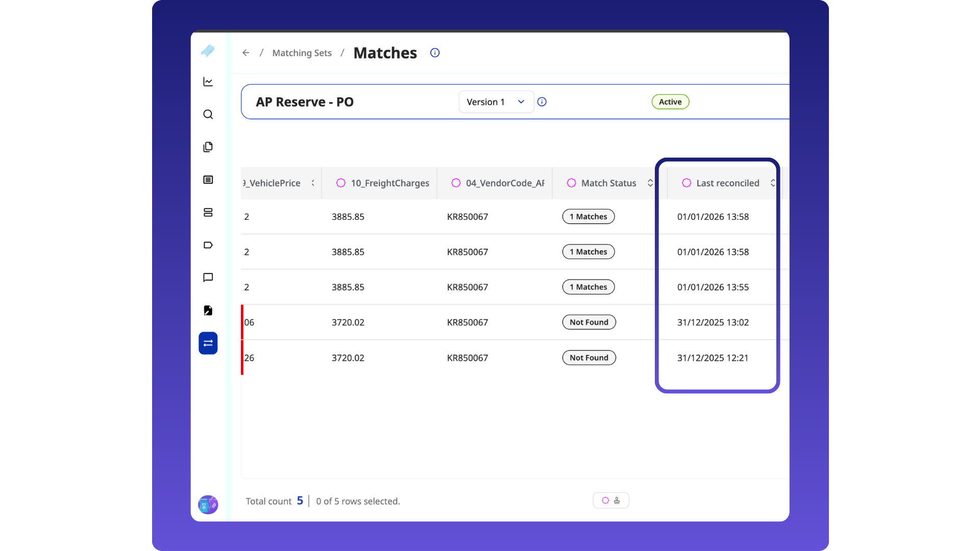Click the documents copy icon in sidebar
Image resolution: width=980 pixels, height=551 pixels.
[208, 147]
